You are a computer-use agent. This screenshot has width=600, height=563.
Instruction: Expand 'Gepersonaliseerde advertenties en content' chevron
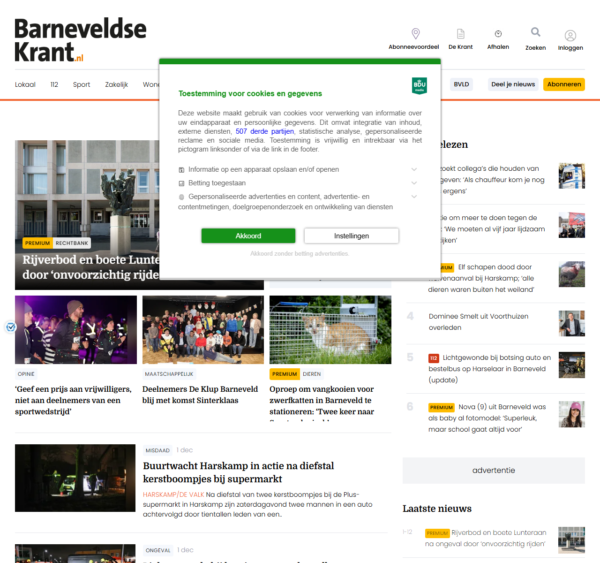pyautogui.click(x=414, y=197)
